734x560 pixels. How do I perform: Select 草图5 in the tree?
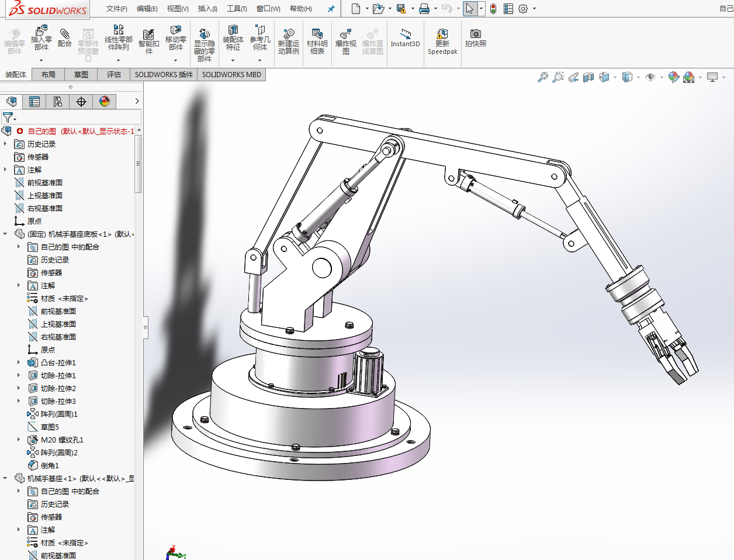[50, 427]
